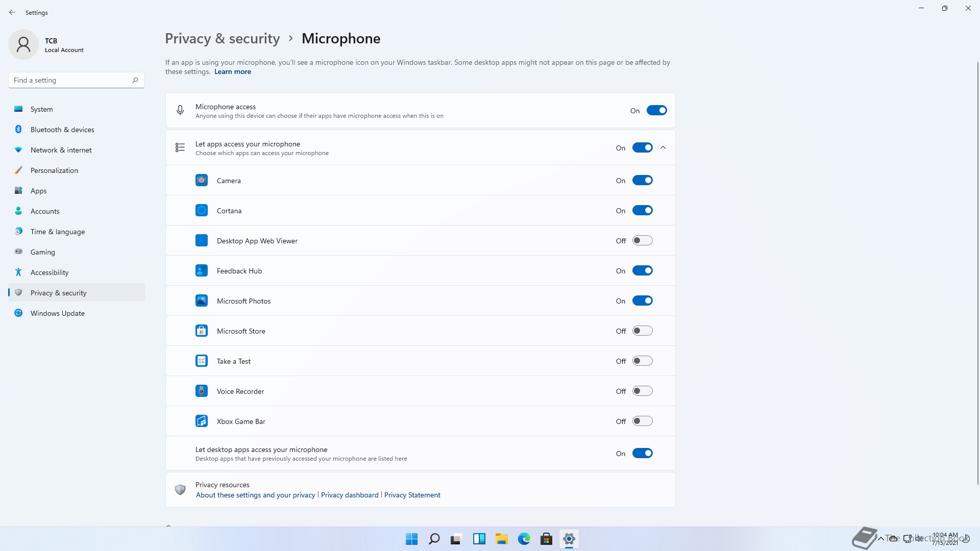Go to Network & internet settings

click(77, 150)
